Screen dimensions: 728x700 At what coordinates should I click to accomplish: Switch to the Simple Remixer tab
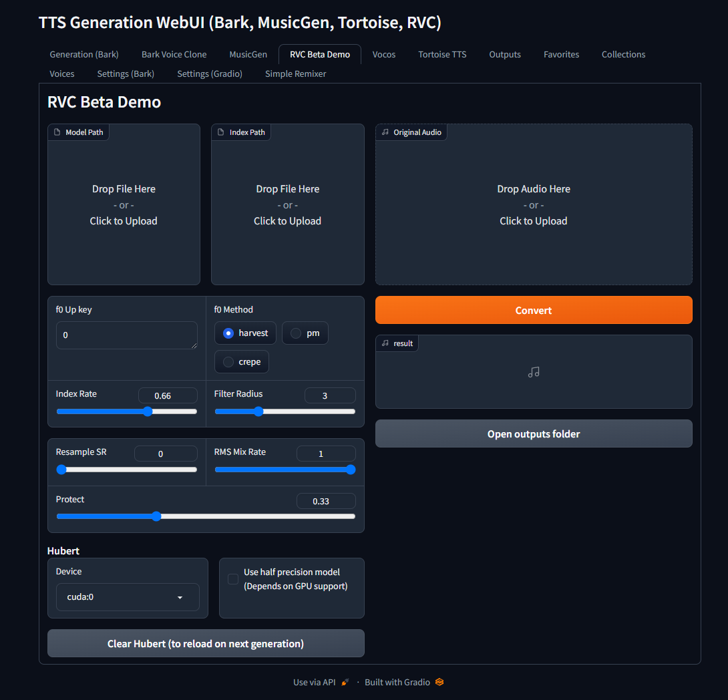(295, 73)
